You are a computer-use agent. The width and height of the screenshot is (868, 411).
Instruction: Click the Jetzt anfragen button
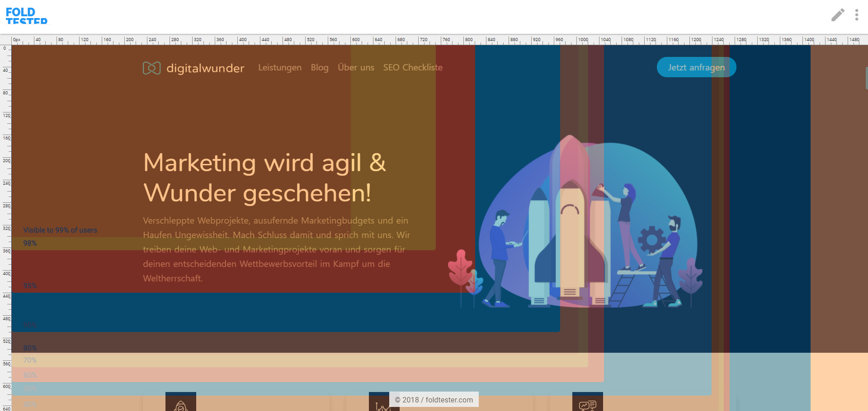pyautogui.click(x=696, y=67)
